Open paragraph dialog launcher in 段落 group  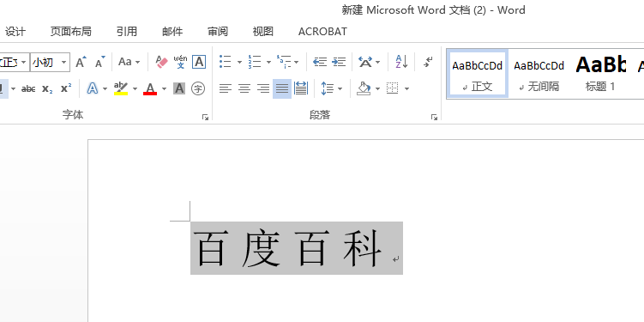(x=434, y=117)
